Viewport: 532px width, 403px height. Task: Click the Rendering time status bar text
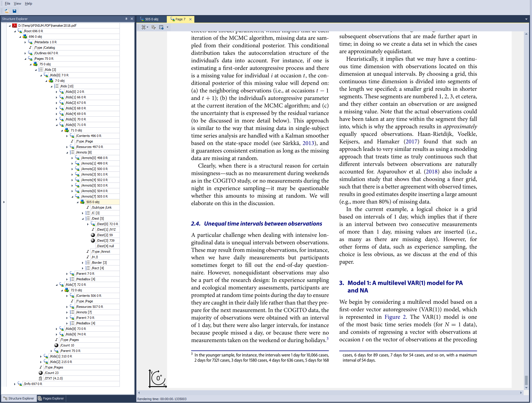pyautogui.click(x=162, y=399)
